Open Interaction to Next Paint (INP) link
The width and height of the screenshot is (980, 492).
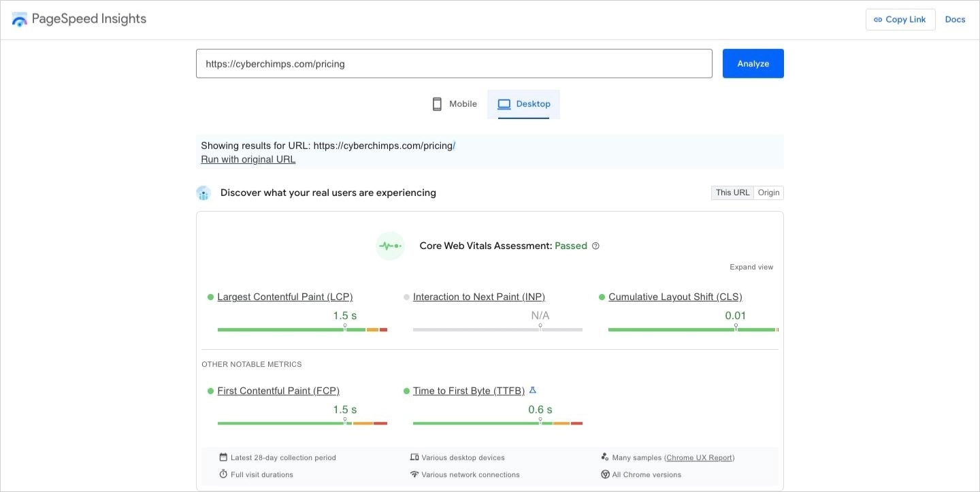click(479, 297)
